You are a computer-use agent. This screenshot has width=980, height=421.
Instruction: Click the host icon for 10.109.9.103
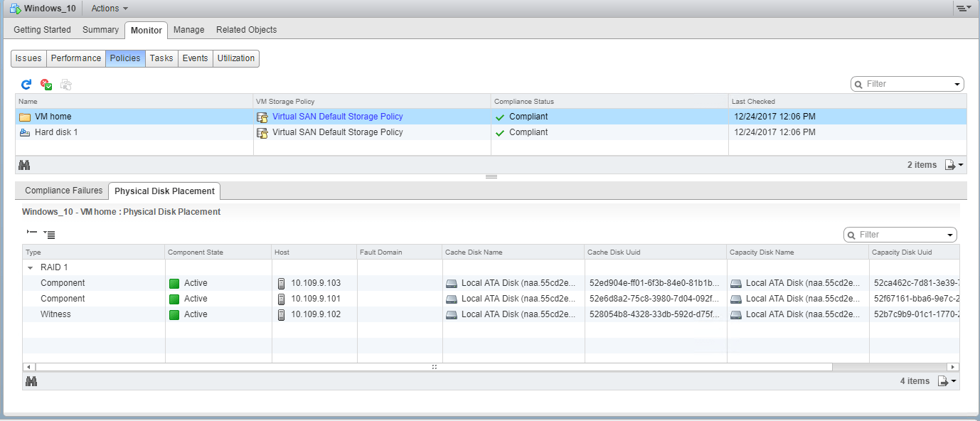tap(281, 283)
